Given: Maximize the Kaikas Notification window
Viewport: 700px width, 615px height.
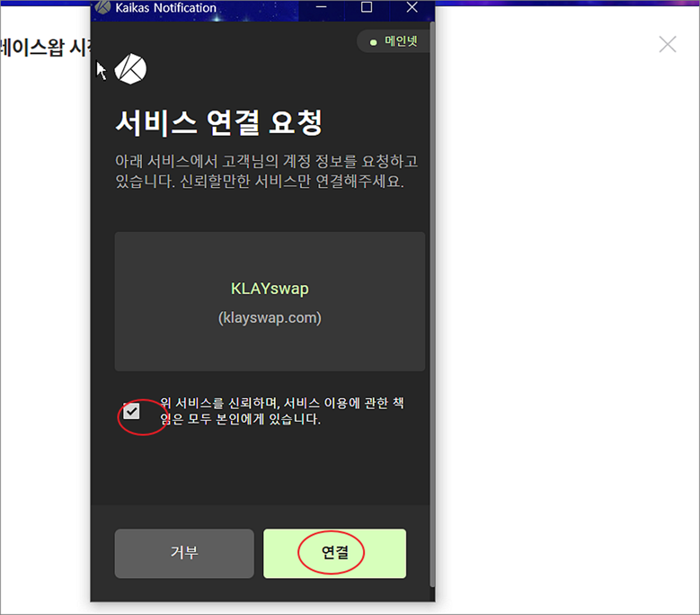Looking at the screenshot, I should pyautogui.click(x=366, y=7).
